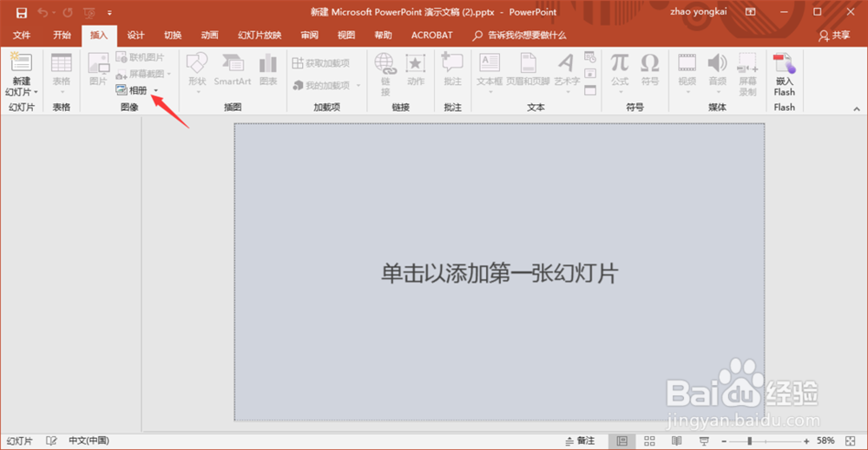Click the slide number icon
This screenshot has height=450, width=868.
(590, 74)
